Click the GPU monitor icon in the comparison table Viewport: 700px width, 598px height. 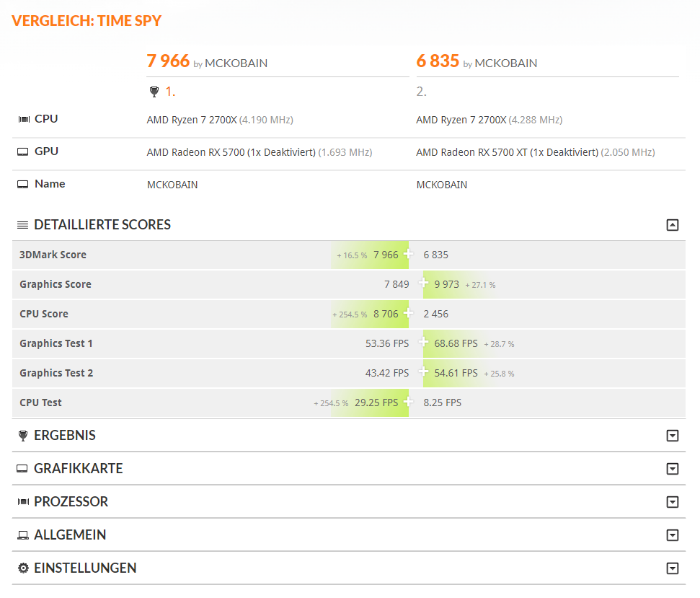[x=23, y=152]
